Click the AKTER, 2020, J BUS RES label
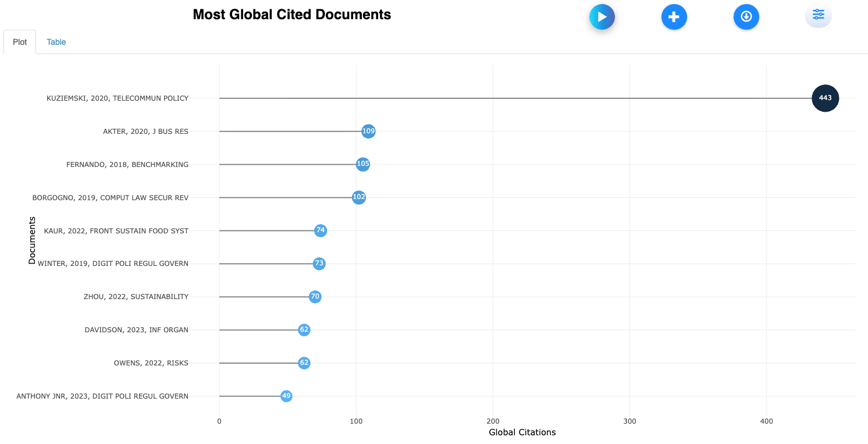The height and width of the screenshot is (444, 868). [145, 132]
